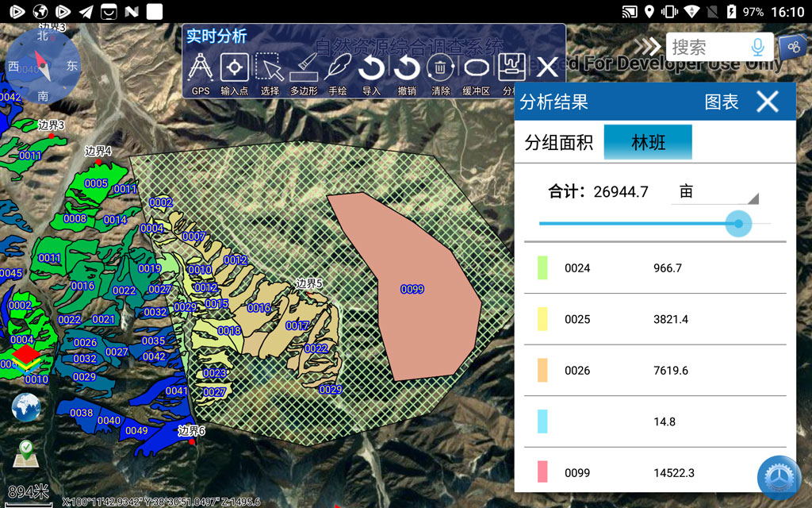Click the map location checkmark icon
This screenshot has width=812, height=508.
pyautogui.click(x=26, y=454)
